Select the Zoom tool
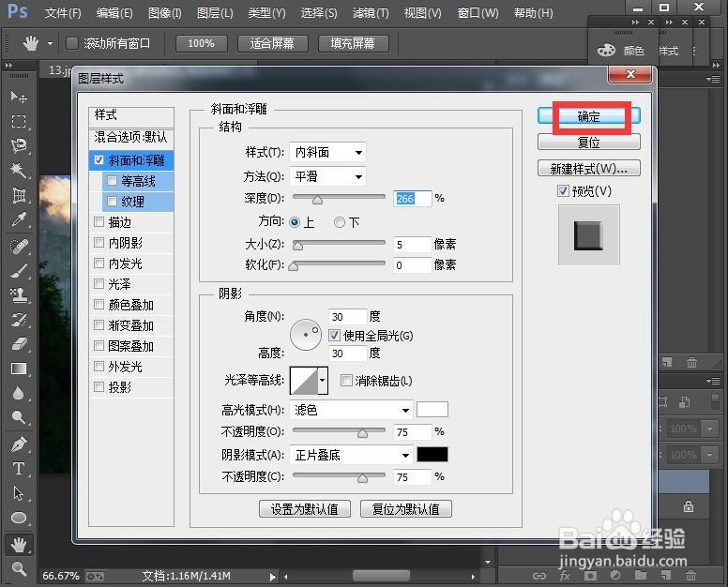The image size is (728, 587). 19,568
